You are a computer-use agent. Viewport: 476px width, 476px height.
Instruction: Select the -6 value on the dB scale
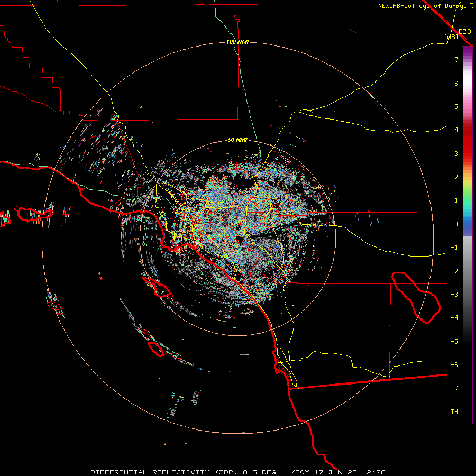tap(454, 365)
